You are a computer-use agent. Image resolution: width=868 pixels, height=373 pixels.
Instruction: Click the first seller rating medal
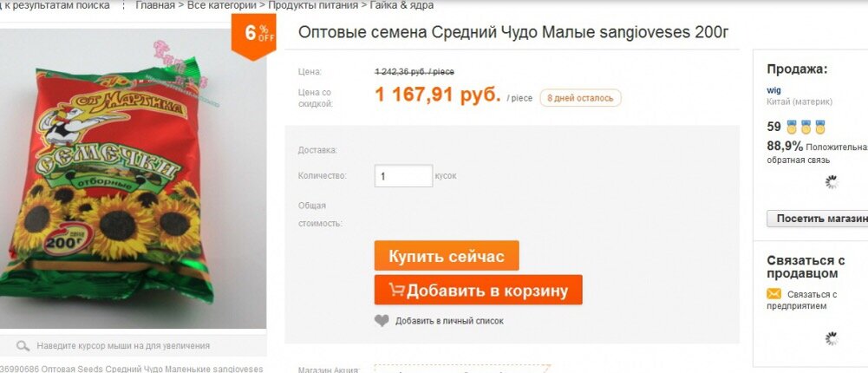coord(792,128)
